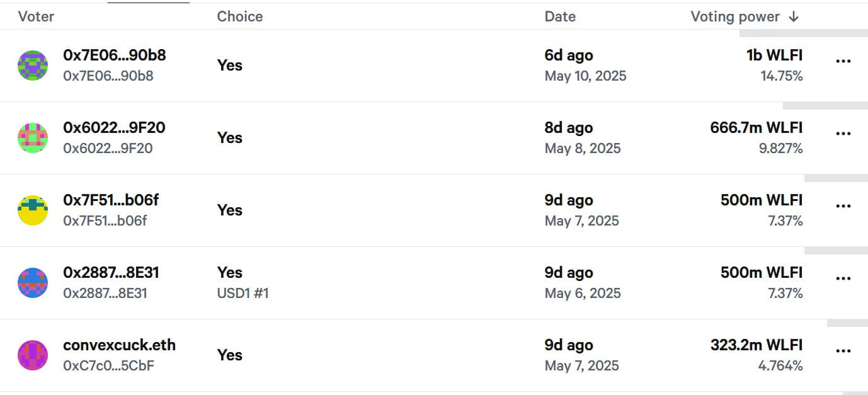Click the Voter column header
Image resolution: width=868 pixels, height=395 pixels.
(36, 16)
